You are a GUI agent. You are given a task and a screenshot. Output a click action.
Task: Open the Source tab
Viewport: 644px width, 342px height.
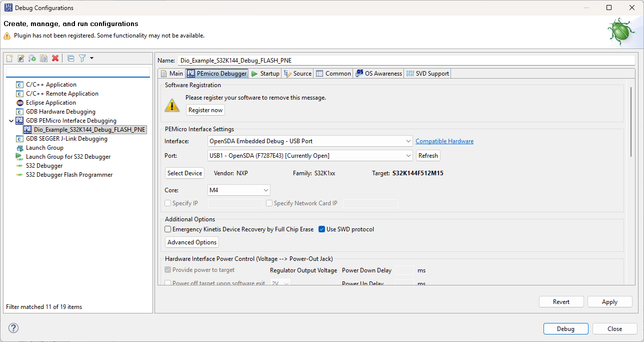297,74
